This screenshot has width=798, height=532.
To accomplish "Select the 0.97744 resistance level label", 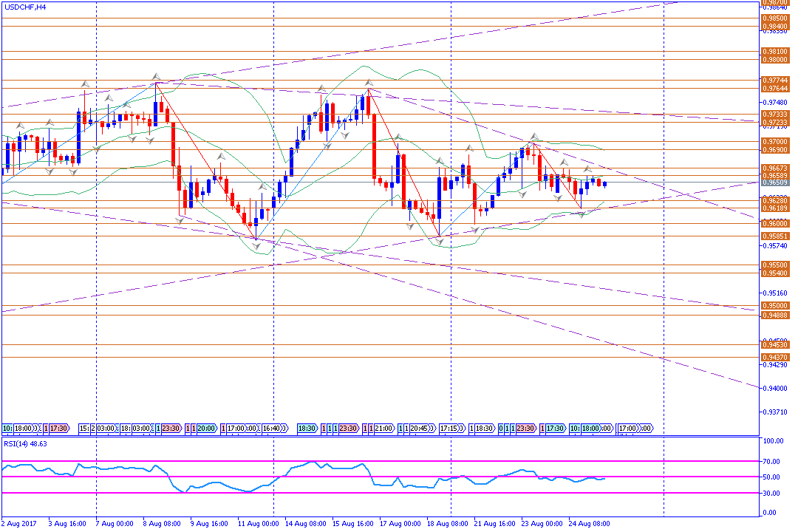I will (x=775, y=80).
